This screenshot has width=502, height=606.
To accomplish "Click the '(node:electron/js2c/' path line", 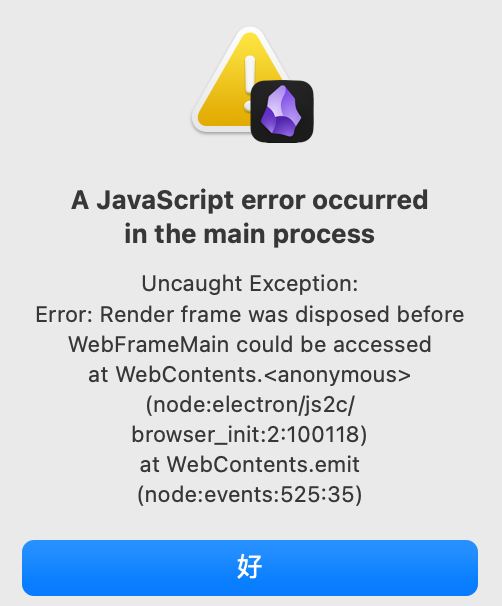I will [250, 405].
